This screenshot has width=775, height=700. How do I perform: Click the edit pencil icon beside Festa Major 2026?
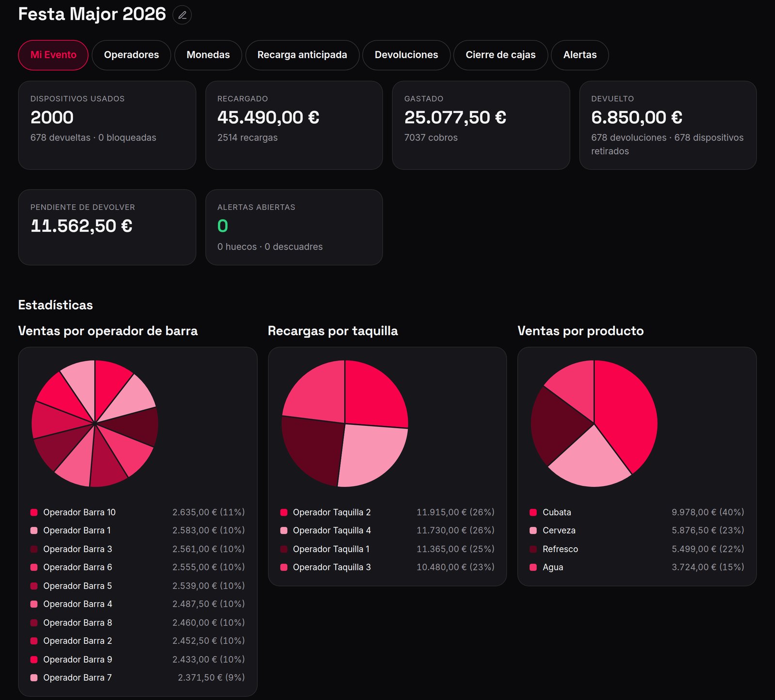tap(182, 15)
